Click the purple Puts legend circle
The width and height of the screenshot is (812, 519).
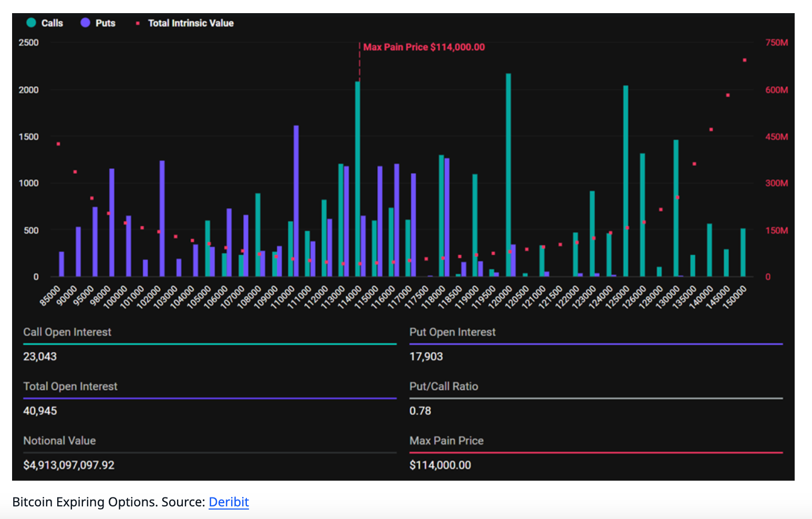coord(85,23)
